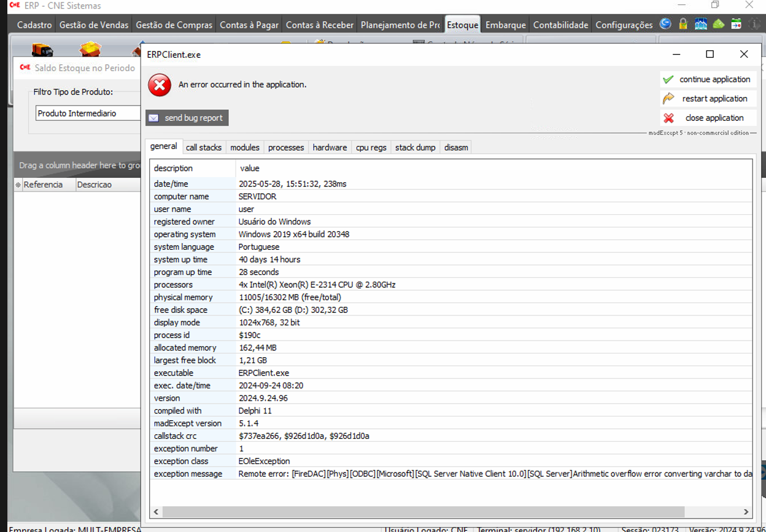Open the modules tab
Screen dimensions: 766x532
coord(245,147)
